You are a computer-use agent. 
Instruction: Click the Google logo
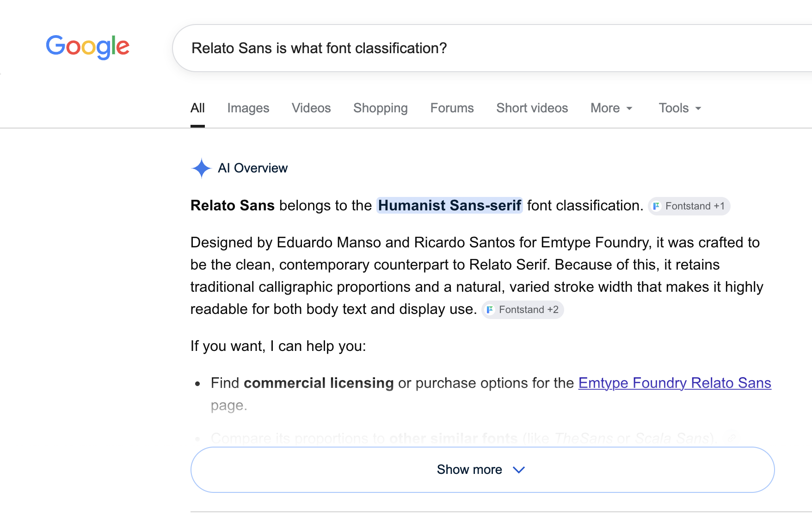tap(87, 47)
